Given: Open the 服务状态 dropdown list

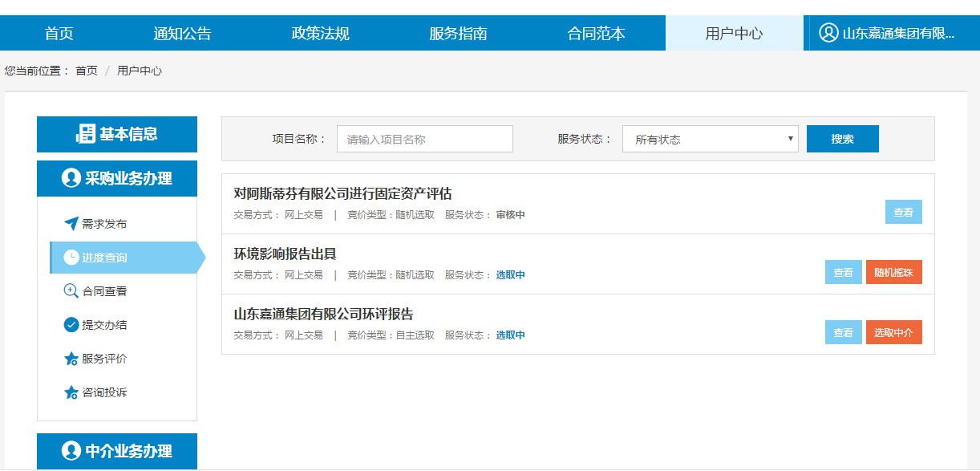Looking at the screenshot, I should pos(710,139).
